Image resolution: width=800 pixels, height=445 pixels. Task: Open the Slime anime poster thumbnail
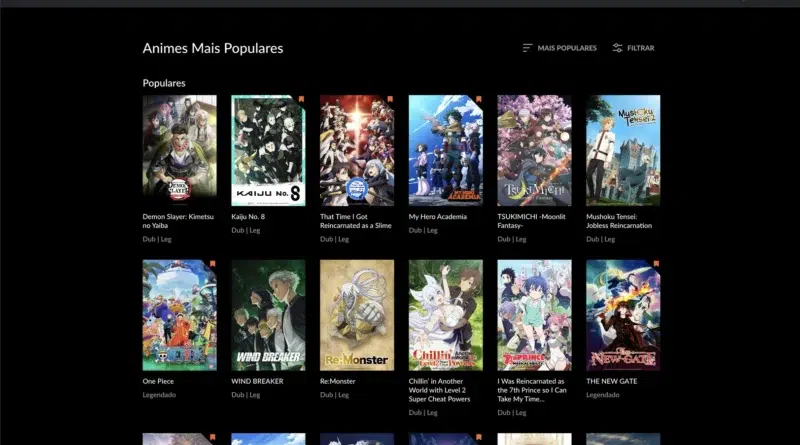(357, 151)
